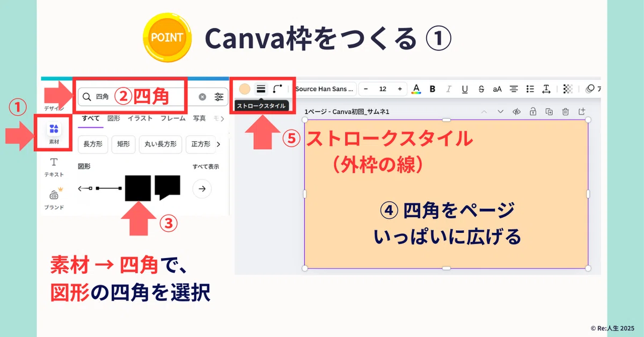Viewport: 644px width, 337px height.
Task: Add a new page with the plus icon
Action: (x=582, y=112)
